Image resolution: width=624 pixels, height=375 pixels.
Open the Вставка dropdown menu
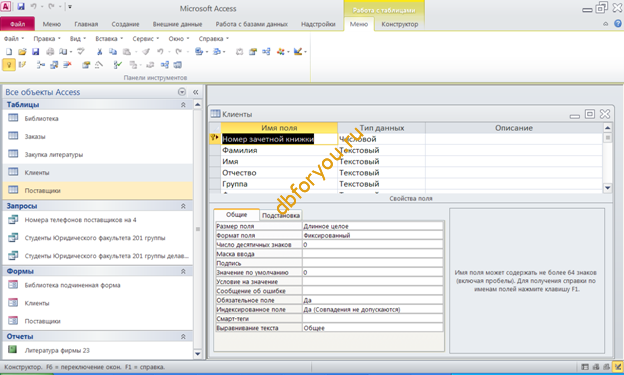pos(109,39)
